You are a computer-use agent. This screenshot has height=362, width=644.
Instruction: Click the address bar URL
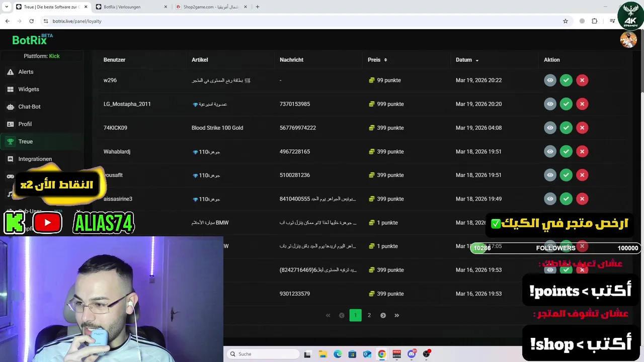pos(77,21)
